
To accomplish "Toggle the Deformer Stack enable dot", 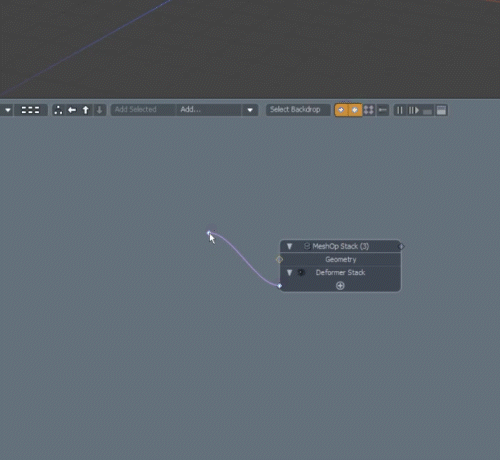I will [x=301, y=272].
